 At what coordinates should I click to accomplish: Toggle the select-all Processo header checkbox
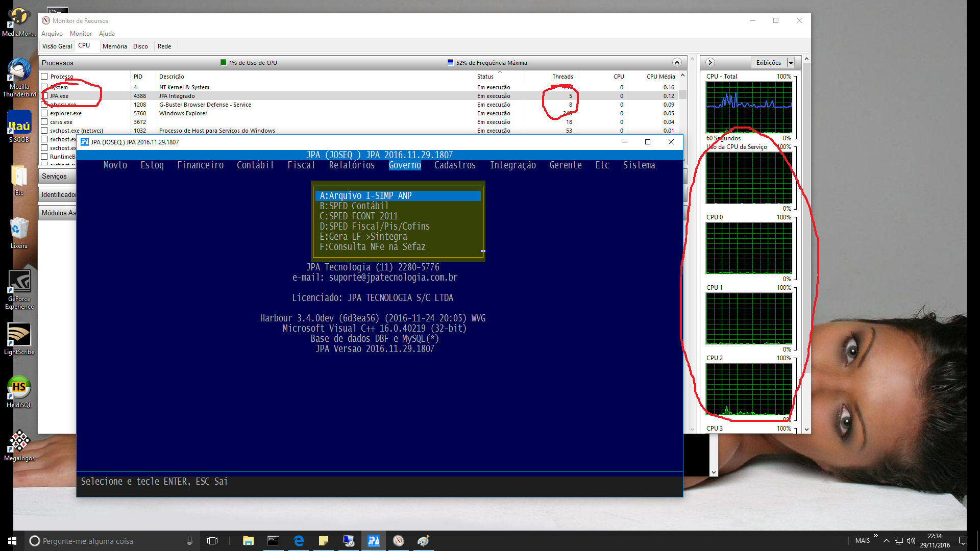[x=44, y=77]
